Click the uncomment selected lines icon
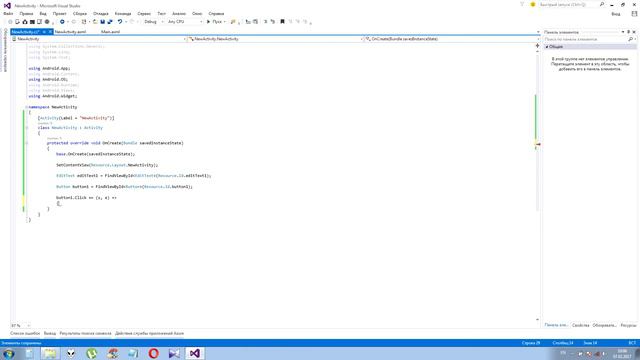Image resolution: width=640 pixels, height=360 pixels. tap(273, 22)
